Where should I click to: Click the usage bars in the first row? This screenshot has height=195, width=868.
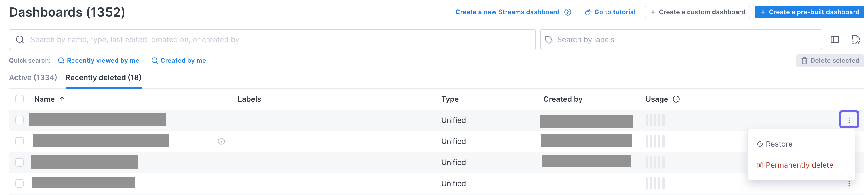click(655, 120)
